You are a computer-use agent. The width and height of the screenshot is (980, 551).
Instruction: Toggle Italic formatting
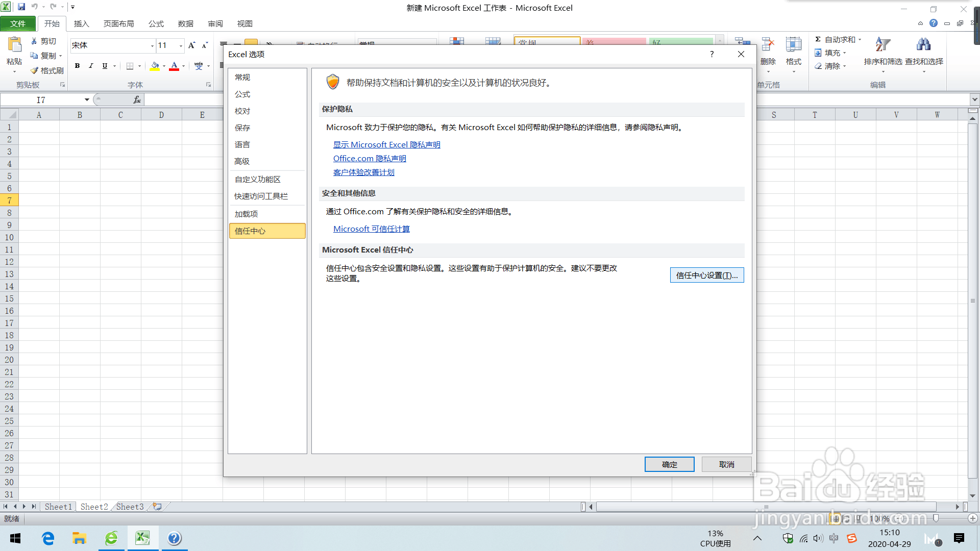(x=91, y=66)
